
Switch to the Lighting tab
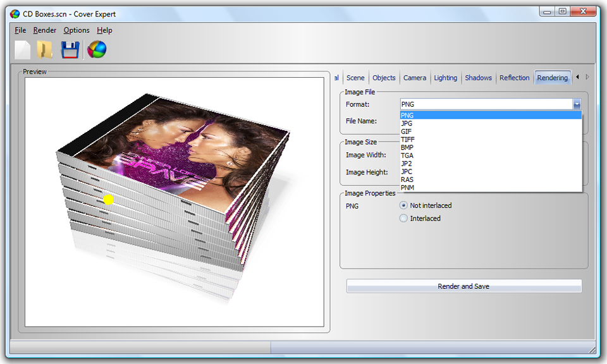[445, 78]
